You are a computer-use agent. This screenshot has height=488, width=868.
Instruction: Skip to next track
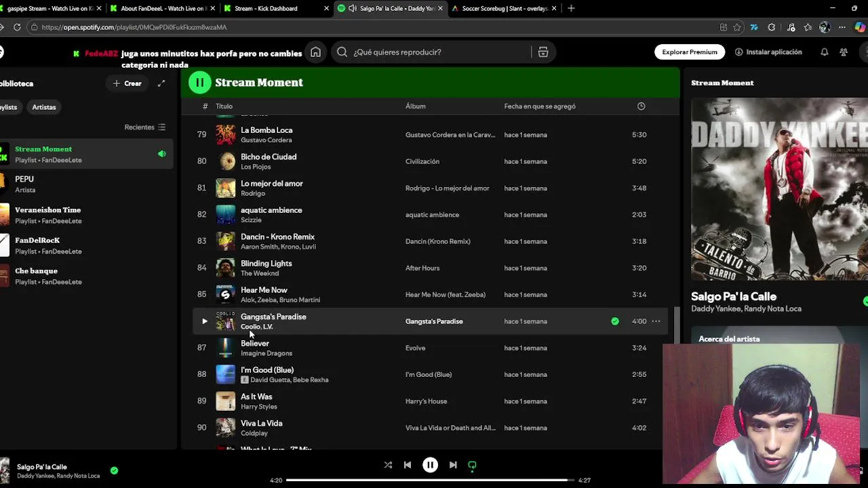coord(453,465)
